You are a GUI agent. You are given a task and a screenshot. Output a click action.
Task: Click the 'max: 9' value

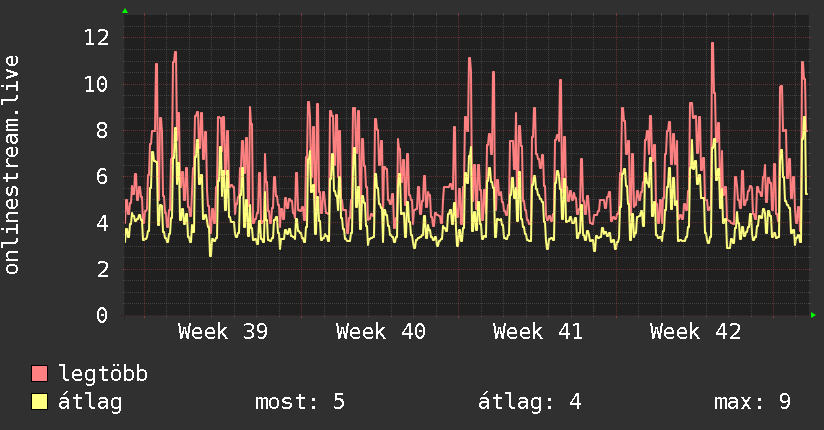(x=753, y=402)
